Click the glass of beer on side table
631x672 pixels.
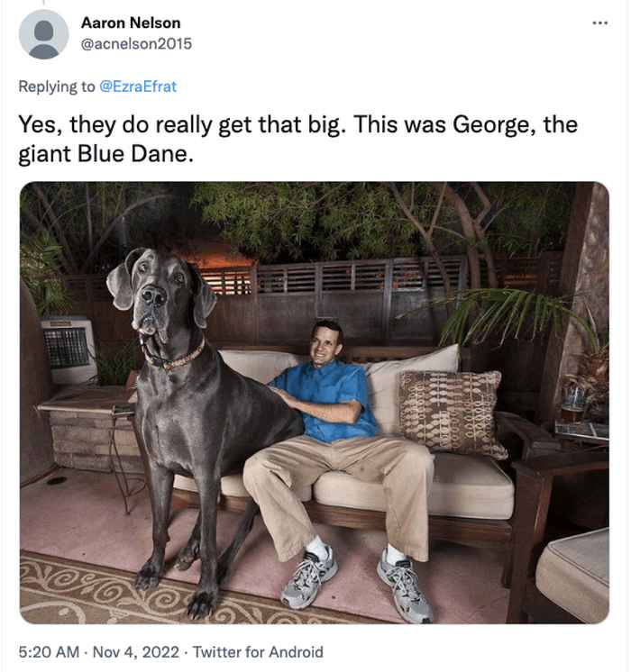coord(572,405)
